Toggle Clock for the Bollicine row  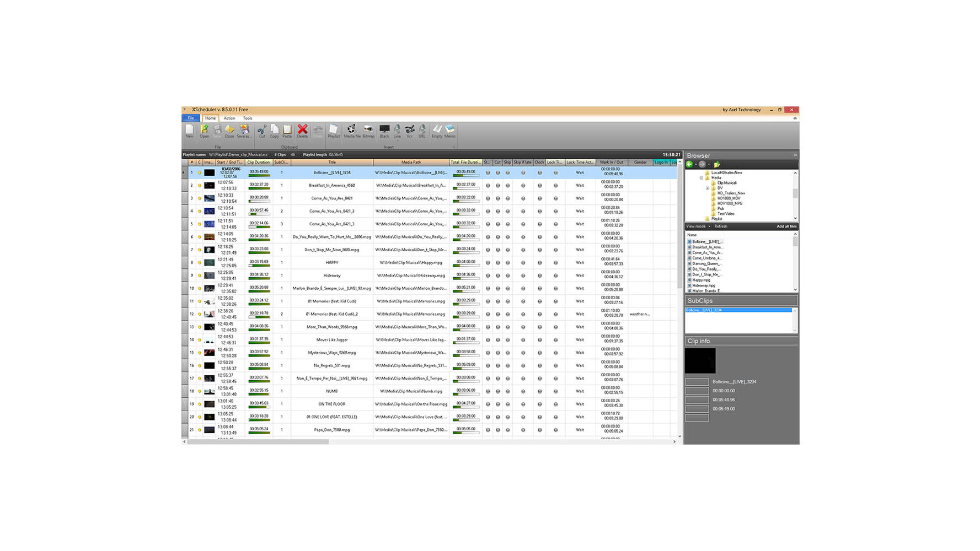tap(539, 173)
